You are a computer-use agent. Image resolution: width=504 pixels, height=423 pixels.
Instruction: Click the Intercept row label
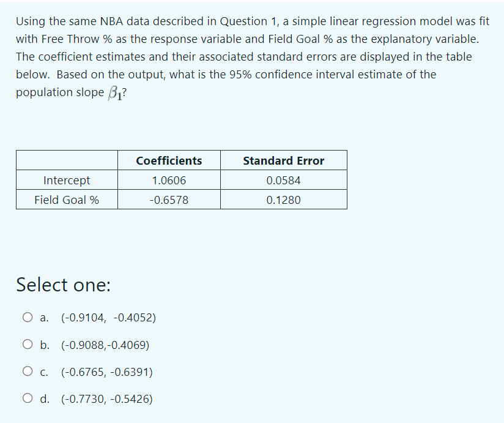(x=66, y=180)
